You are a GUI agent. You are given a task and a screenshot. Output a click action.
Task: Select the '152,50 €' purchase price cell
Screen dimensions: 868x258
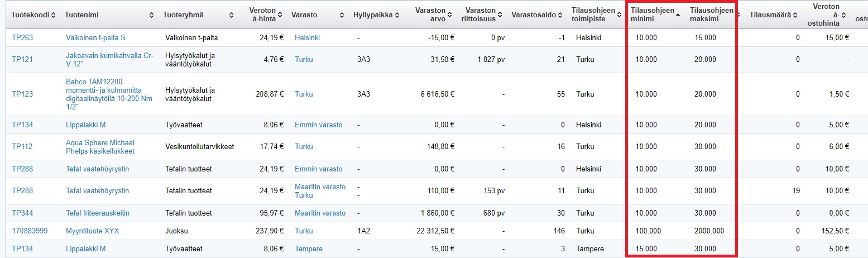836,231
